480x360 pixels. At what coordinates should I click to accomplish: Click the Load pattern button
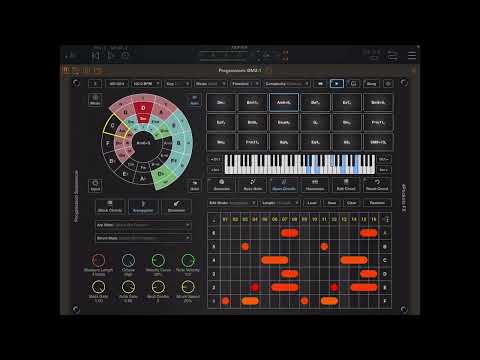(312, 203)
